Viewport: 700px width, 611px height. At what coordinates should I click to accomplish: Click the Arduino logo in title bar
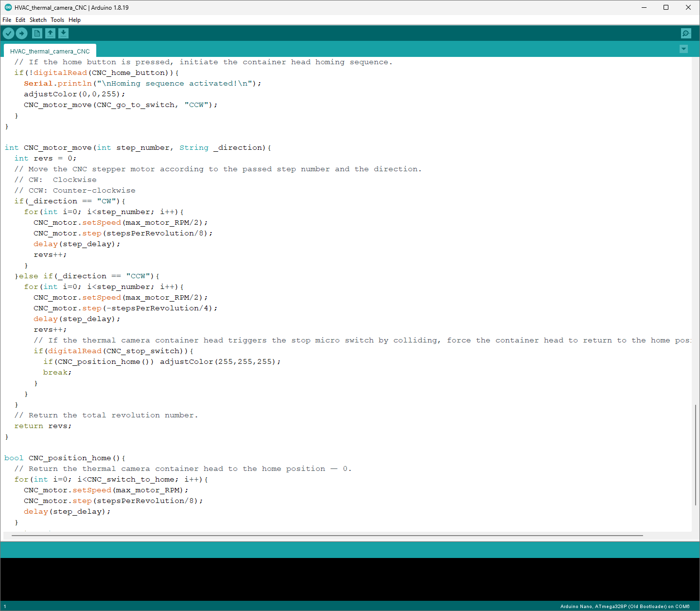(8, 7)
